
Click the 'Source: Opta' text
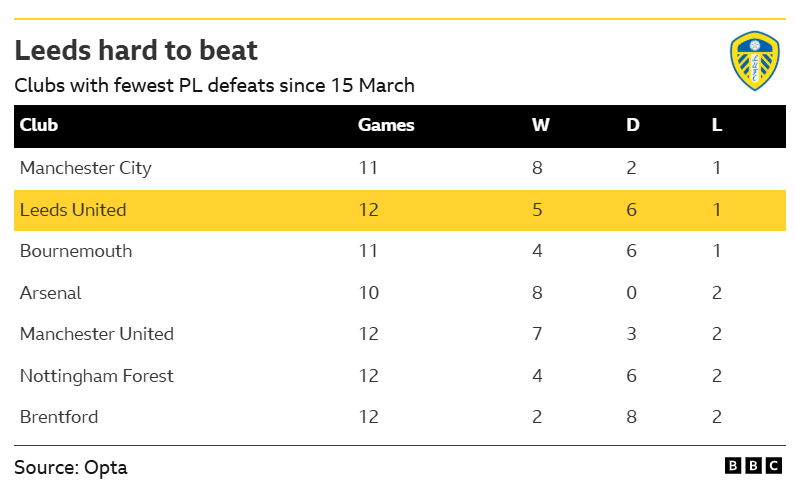71,468
